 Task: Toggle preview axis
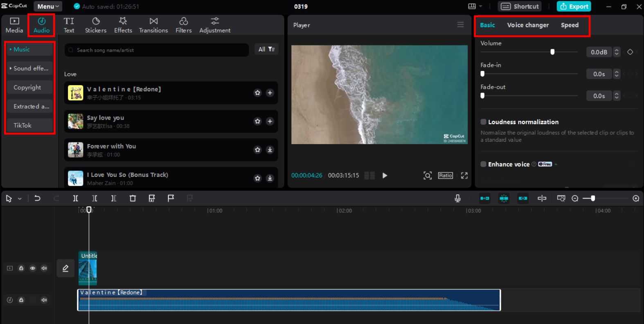point(542,198)
